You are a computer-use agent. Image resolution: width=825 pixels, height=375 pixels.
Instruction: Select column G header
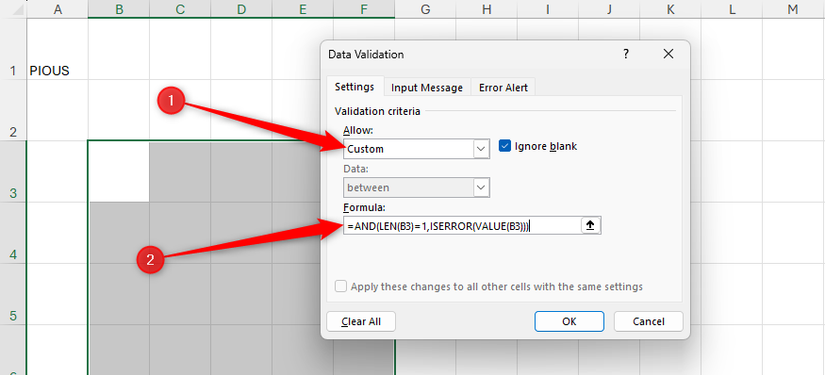[425, 9]
